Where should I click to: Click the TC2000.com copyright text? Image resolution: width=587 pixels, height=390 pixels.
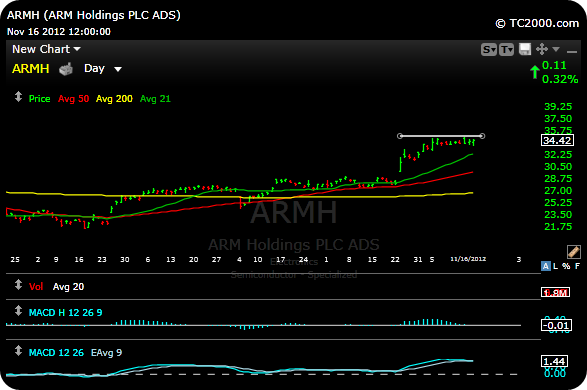coord(537,24)
